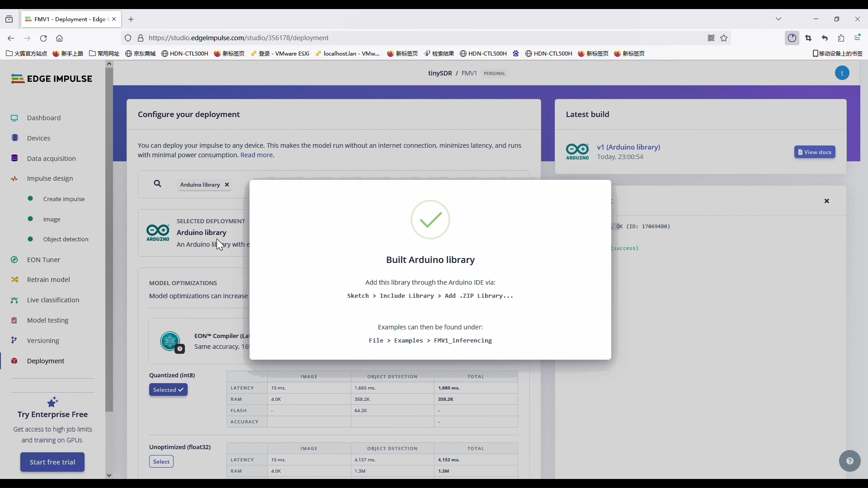The width and height of the screenshot is (868, 488).
Task: Click the Dashboard monitor icon
Action: 14,118
